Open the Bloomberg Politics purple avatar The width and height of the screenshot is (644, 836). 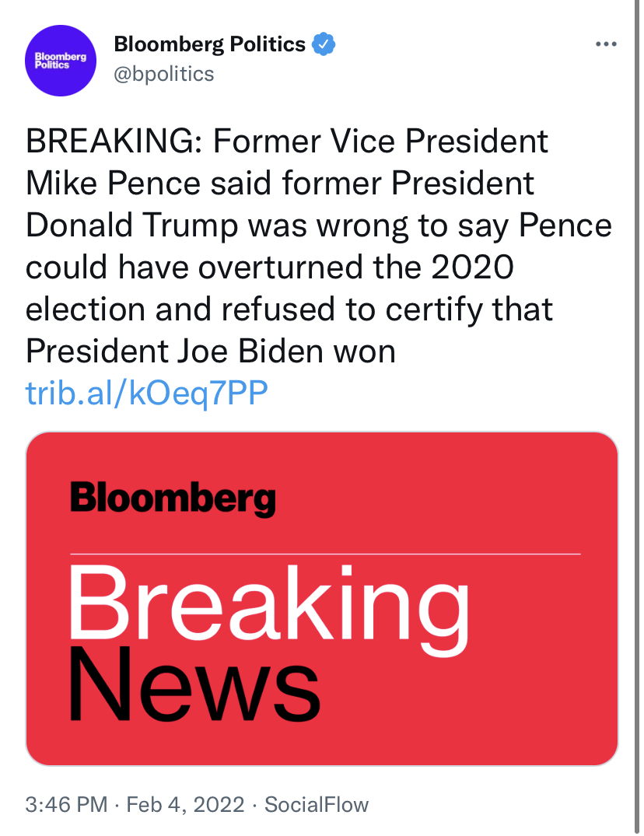[60, 60]
